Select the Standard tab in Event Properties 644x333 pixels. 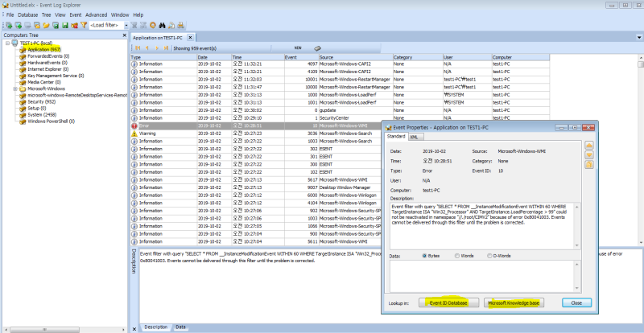[x=396, y=136]
